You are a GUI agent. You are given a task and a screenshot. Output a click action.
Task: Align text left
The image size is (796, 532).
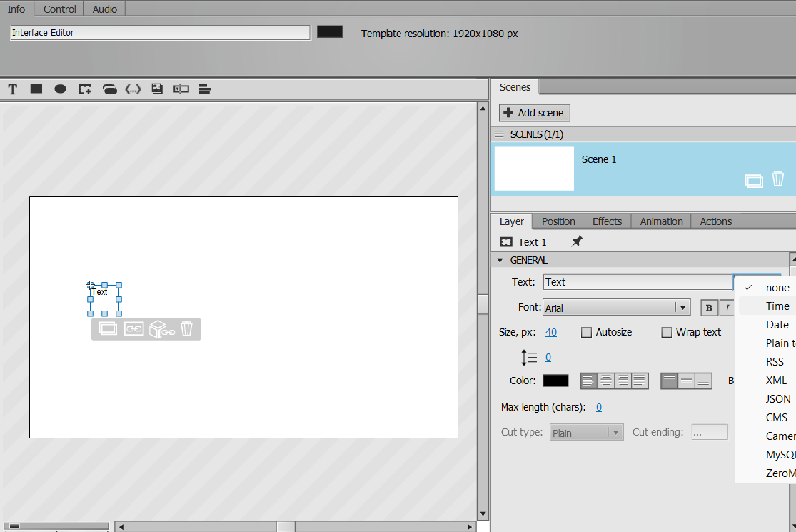589,381
